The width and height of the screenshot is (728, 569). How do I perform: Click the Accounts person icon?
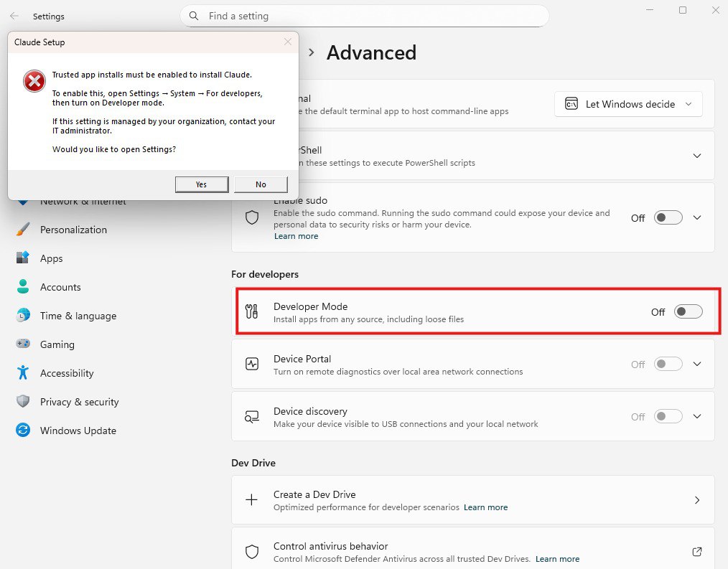23,287
